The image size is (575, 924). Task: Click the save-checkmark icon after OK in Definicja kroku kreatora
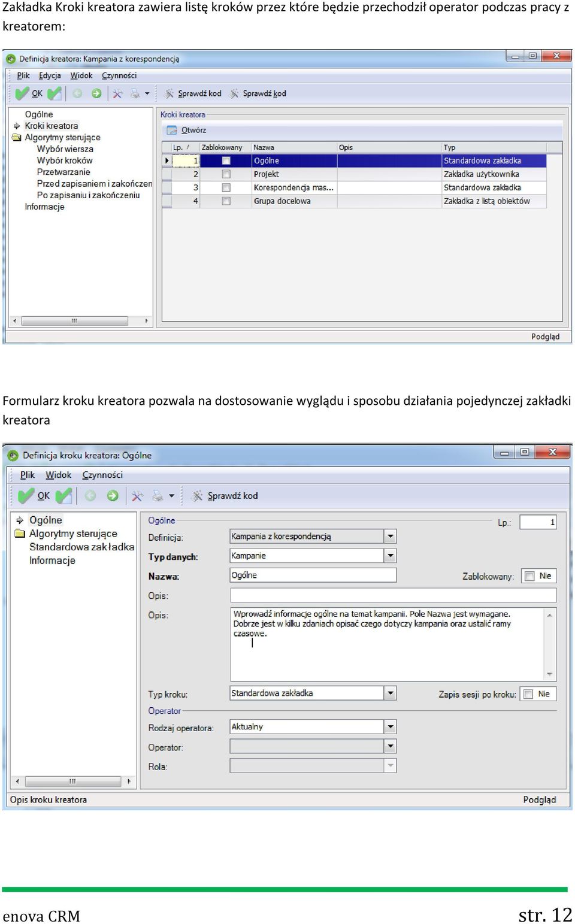point(63,496)
